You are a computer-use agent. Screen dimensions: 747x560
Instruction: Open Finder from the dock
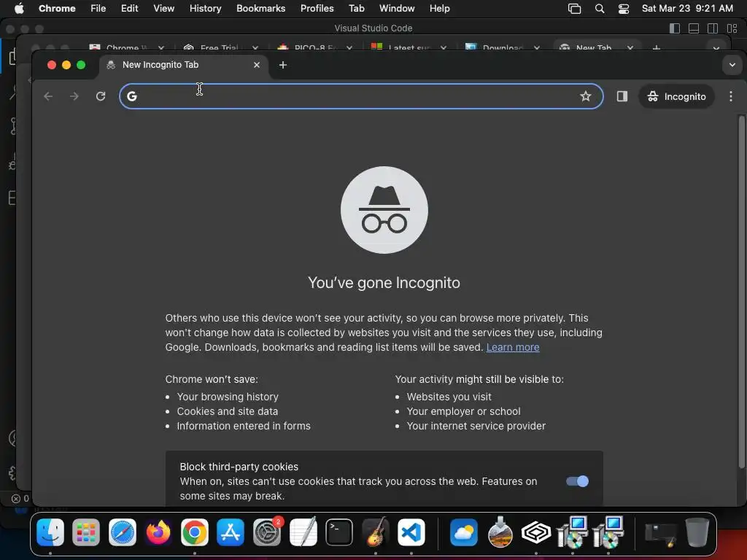point(50,532)
